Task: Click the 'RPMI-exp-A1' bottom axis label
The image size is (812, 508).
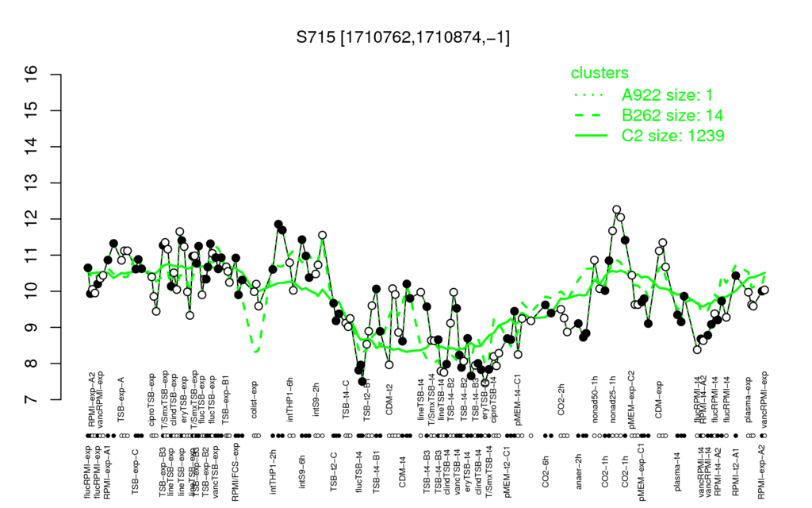Action: pos(107,471)
